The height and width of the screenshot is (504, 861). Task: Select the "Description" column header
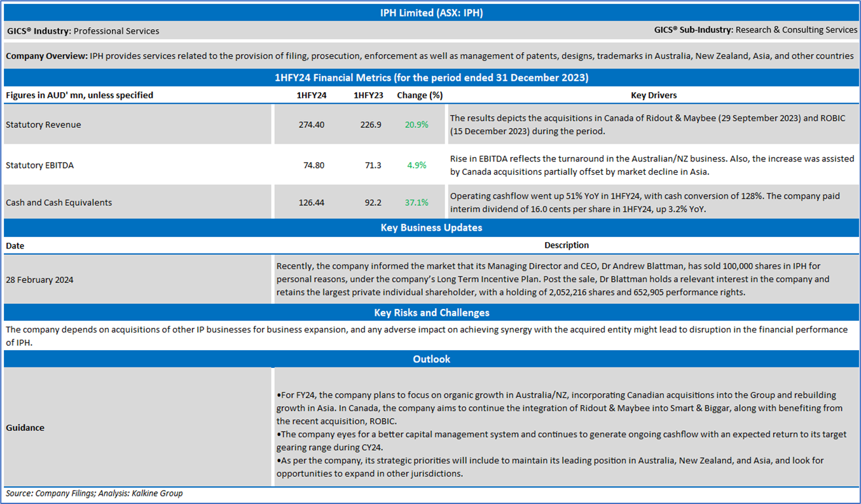click(x=567, y=245)
